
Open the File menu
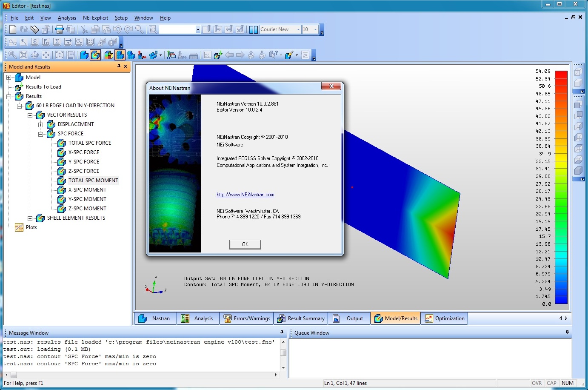click(x=14, y=18)
